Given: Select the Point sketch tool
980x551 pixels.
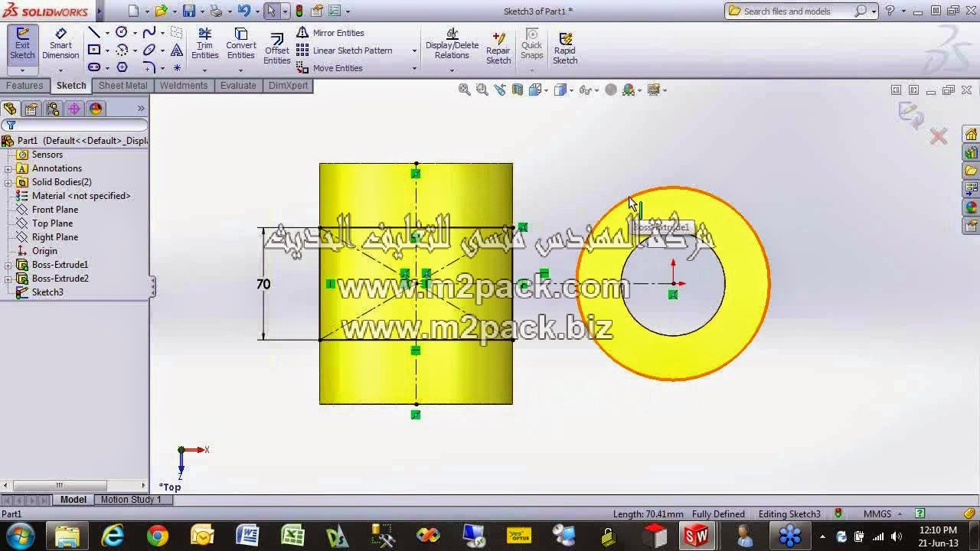Looking at the screenshot, I should [177, 67].
